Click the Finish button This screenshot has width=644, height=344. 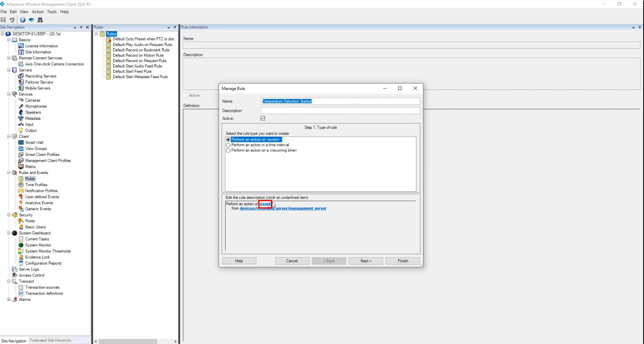point(403,261)
